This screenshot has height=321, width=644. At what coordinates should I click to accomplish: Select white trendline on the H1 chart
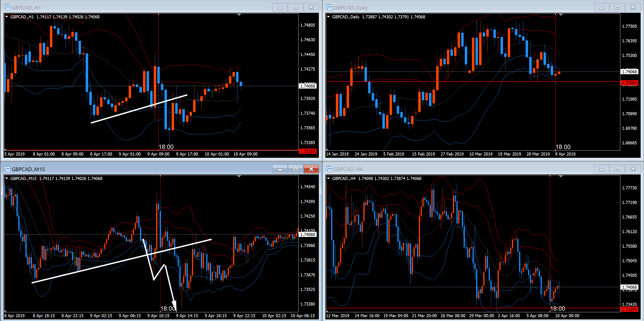(139, 109)
